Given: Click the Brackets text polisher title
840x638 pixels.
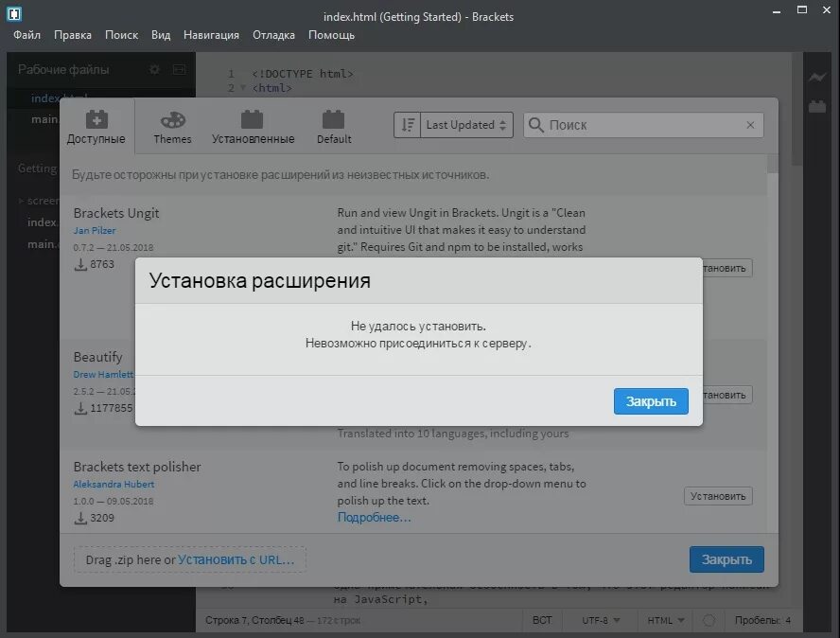Looking at the screenshot, I should [x=137, y=467].
